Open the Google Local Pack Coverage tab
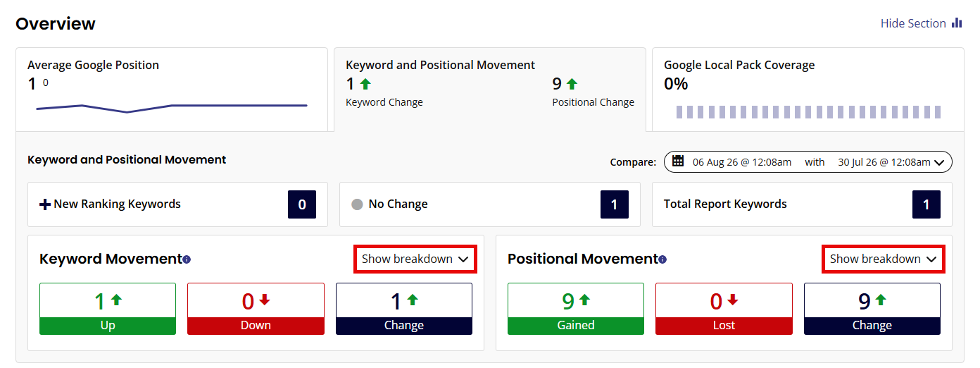The image size is (980, 368). pyautogui.click(x=808, y=90)
